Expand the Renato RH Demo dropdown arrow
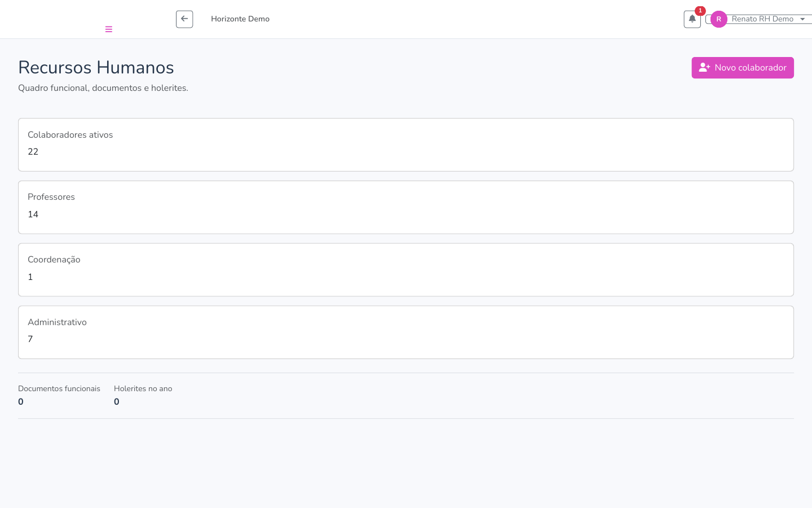The height and width of the screenshot is (508, 812). click(x=802, y=19)
